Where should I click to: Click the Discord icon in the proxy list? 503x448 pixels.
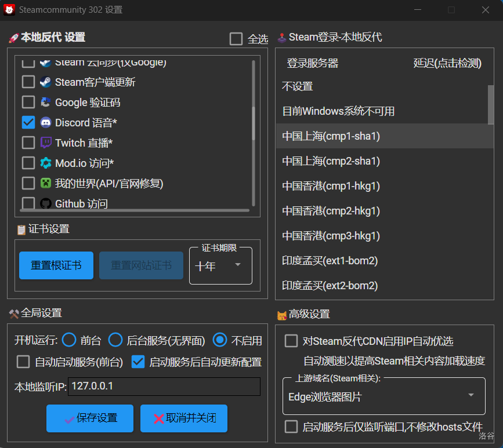click(46, 123)
